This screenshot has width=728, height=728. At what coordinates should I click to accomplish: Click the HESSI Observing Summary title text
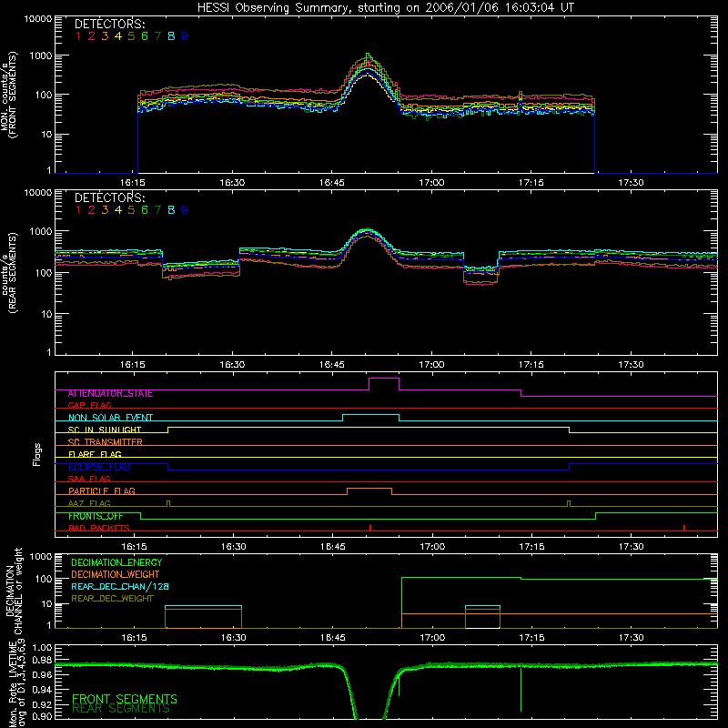pyautogui.click(x=385, y=8)
